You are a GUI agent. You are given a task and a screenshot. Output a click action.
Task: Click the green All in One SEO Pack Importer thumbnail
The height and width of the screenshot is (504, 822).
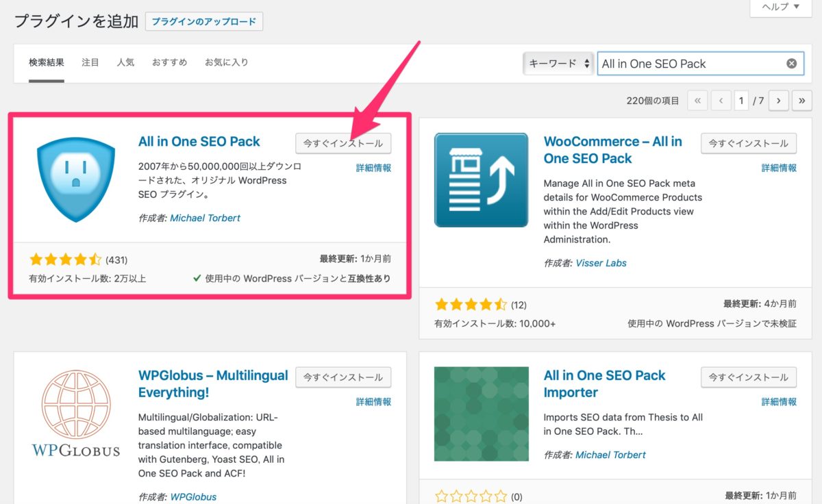481,414
